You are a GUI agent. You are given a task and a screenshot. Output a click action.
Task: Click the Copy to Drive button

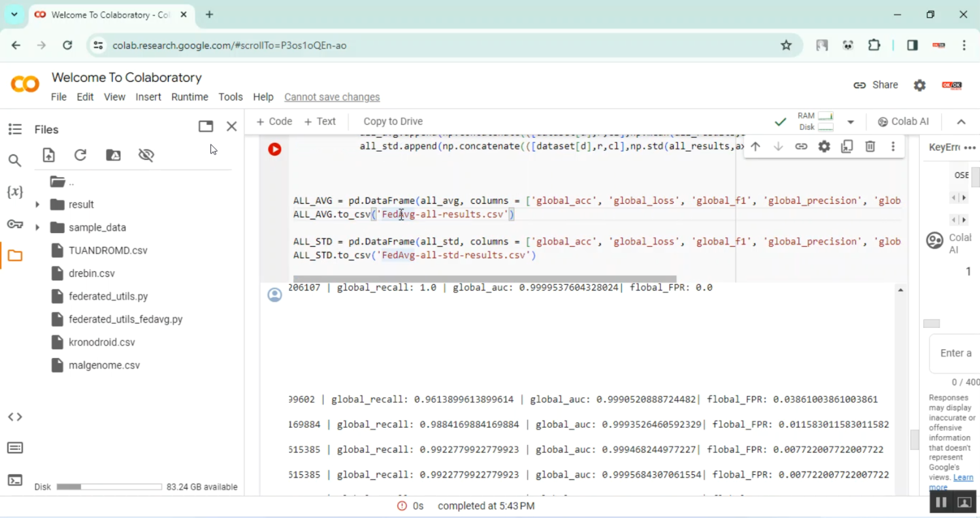pyautogui.click(x=393, y=121)
